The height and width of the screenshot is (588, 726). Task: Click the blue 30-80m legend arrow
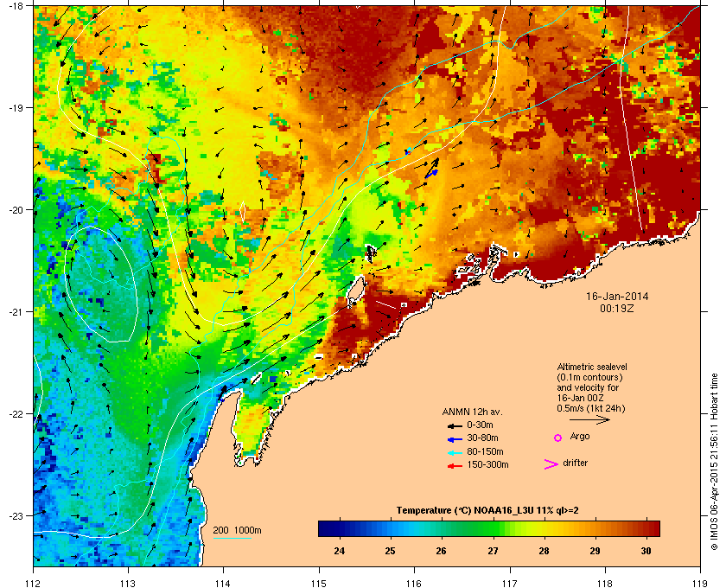click(455, 439)
